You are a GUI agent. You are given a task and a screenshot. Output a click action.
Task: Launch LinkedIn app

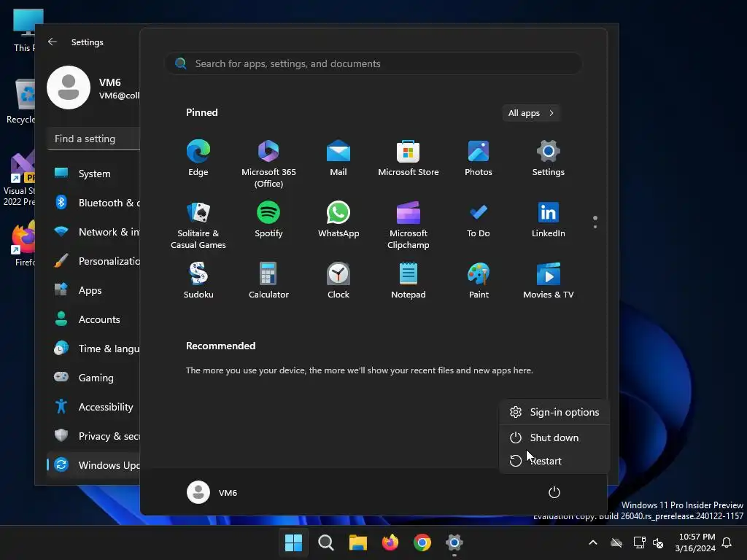pyautogui.click(x=549, y=219)
